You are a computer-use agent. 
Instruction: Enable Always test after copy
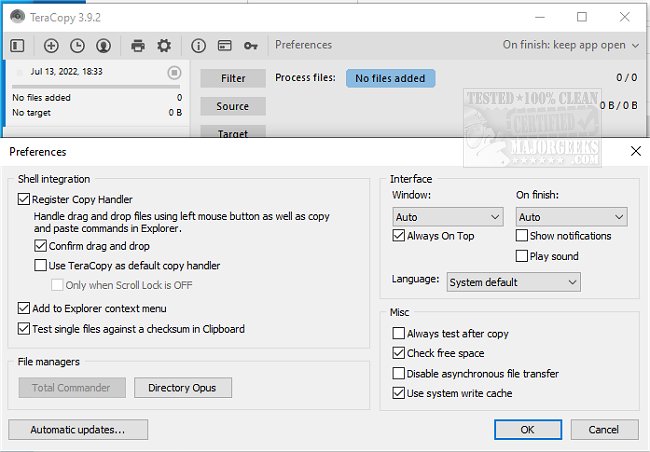point(399,333)
